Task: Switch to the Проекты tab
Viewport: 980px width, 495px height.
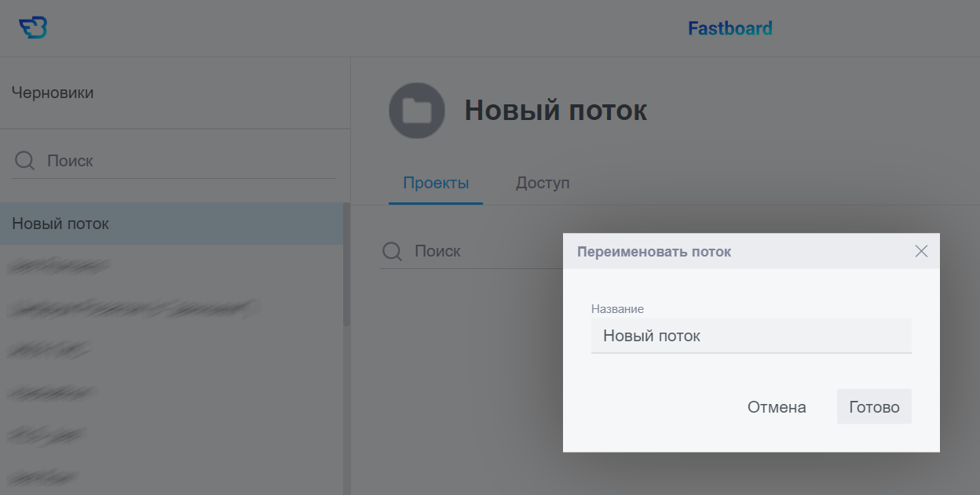Action: [x=436, y=183]
